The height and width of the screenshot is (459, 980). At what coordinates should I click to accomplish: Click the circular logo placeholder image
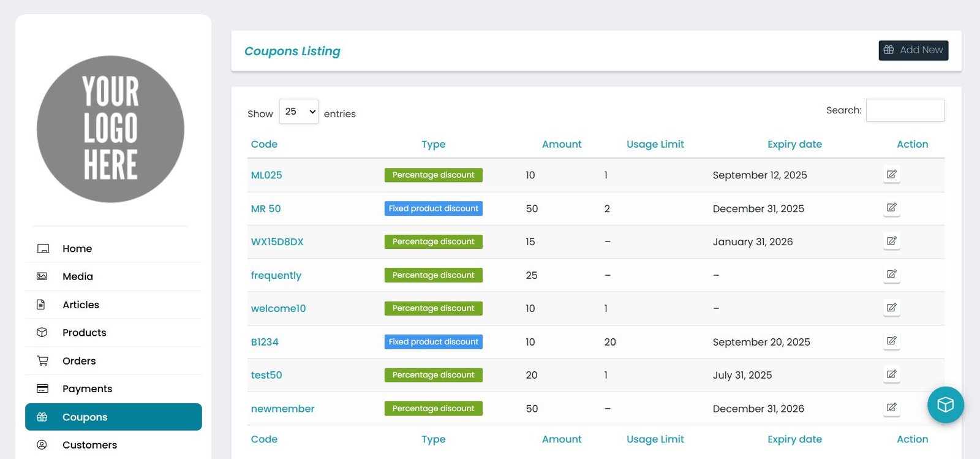click(110, 129)
